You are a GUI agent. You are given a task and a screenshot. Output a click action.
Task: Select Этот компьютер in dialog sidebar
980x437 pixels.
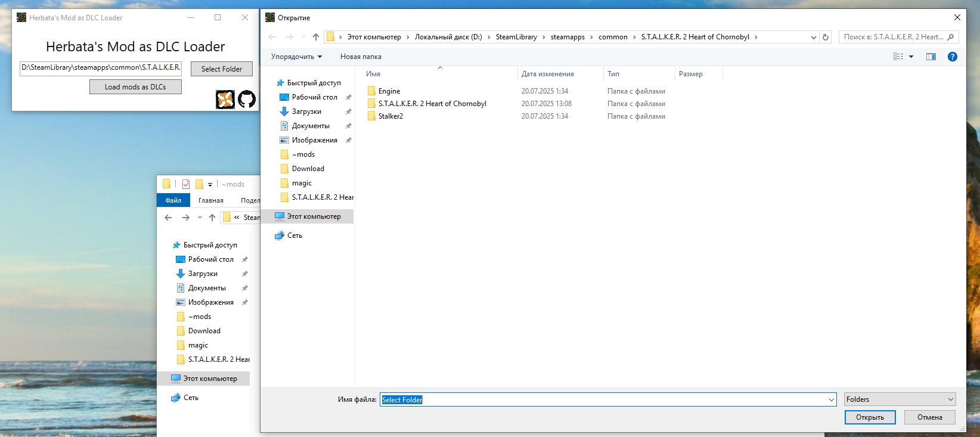[314, 216]
